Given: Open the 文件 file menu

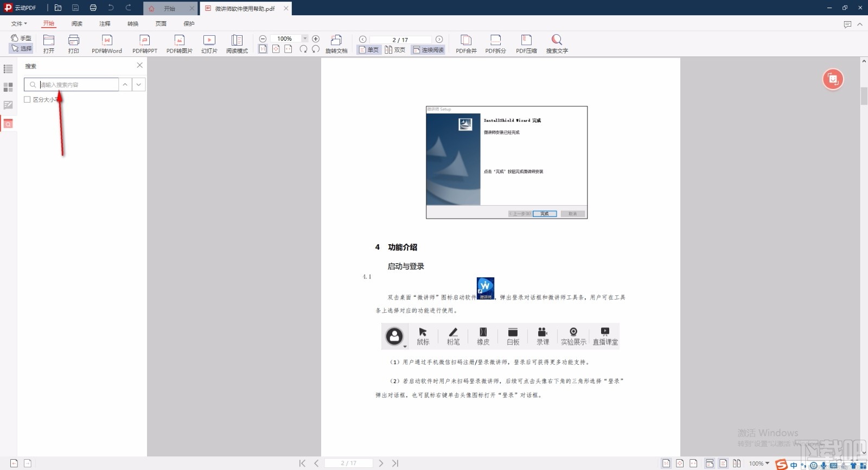Looking at the screenshot, I should [19, 23].
